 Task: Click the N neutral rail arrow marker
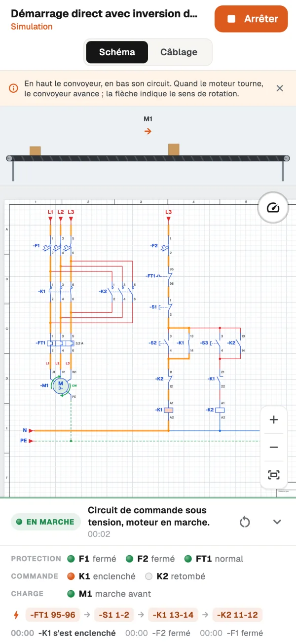click(31, 430)
